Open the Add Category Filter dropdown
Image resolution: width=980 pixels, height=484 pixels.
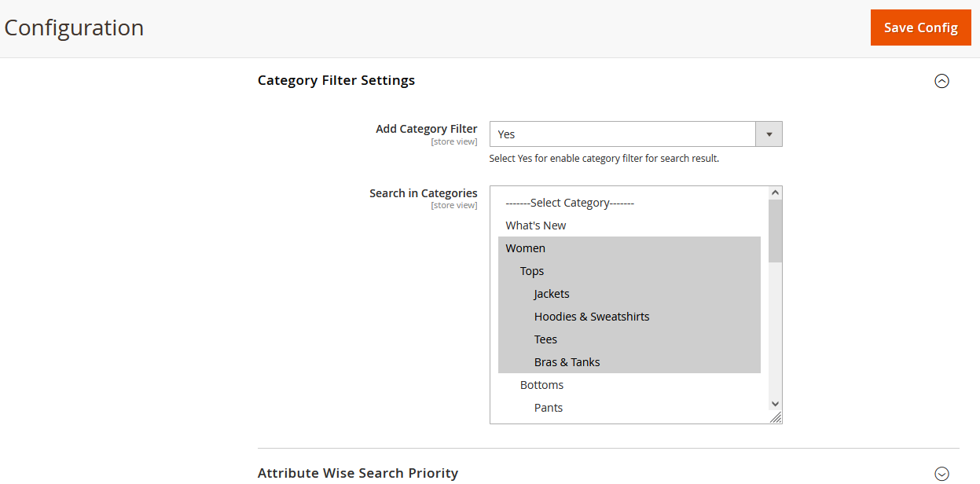click(x=768, y=134)
